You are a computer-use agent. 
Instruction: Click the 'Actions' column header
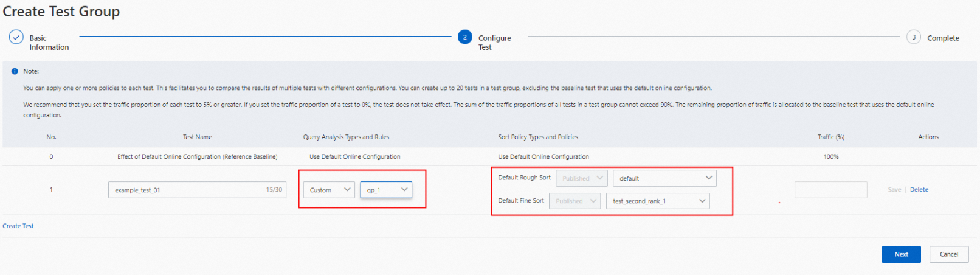pos(928,137)
